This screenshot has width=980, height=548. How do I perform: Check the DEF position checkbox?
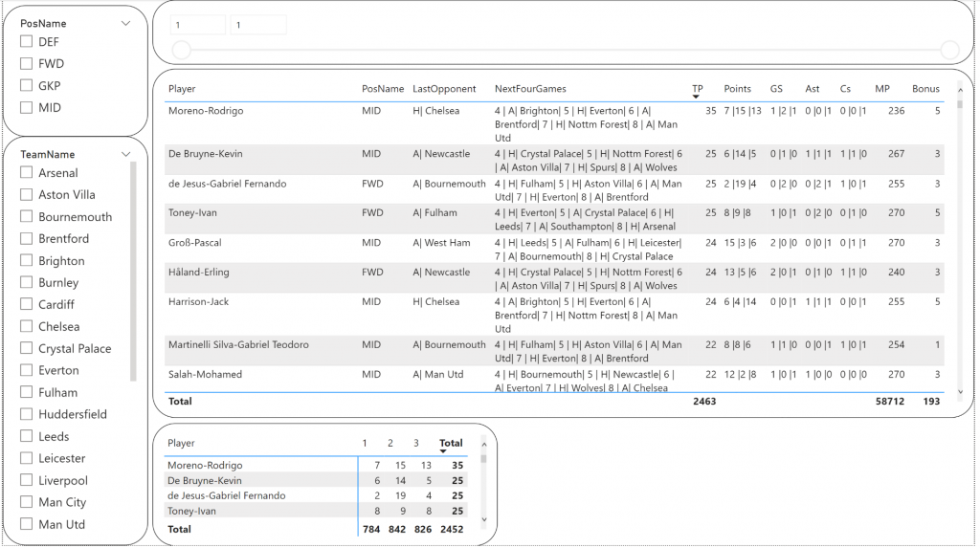(26, 41)
